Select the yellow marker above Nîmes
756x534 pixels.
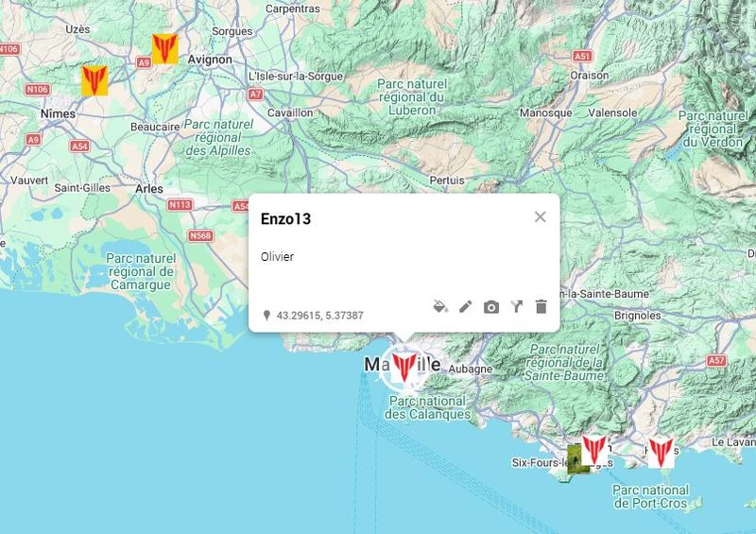[x=94, y=80]
